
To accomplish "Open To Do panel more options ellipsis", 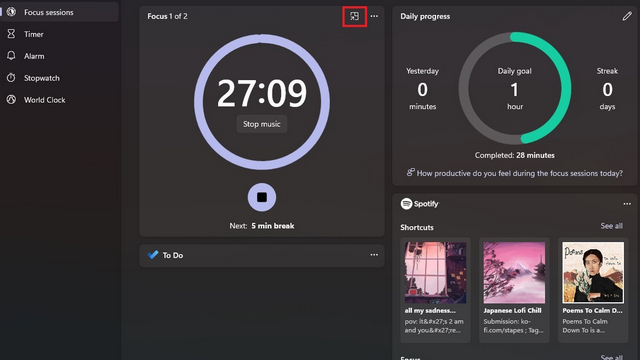I will (374, 255).
